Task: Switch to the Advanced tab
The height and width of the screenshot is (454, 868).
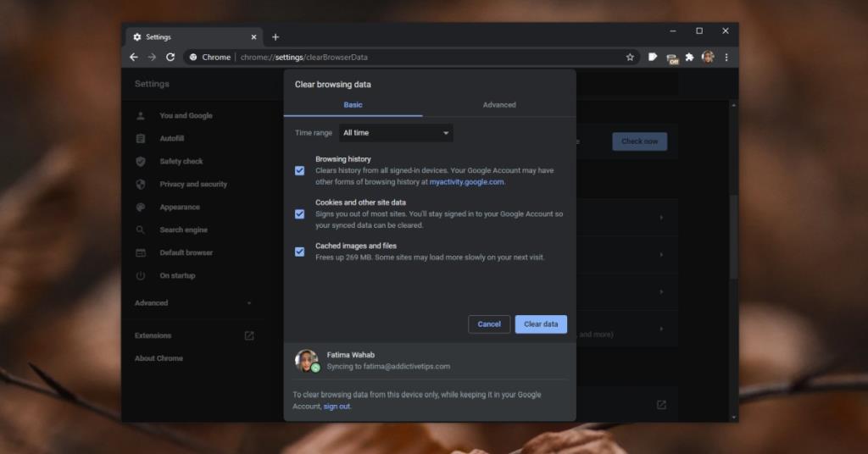Action: coord(499,105)
